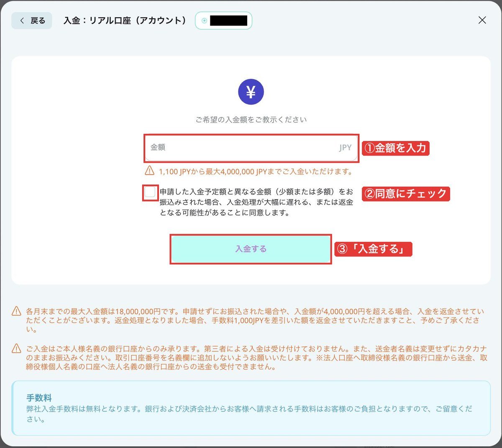Click warning icon beside ご入金はご本人様名義 notice
The width and height of the screenshot is (502, 448).
[16, 348]
